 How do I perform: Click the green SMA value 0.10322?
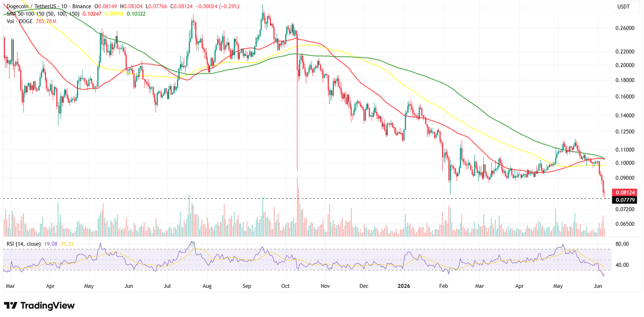(136, 14)
